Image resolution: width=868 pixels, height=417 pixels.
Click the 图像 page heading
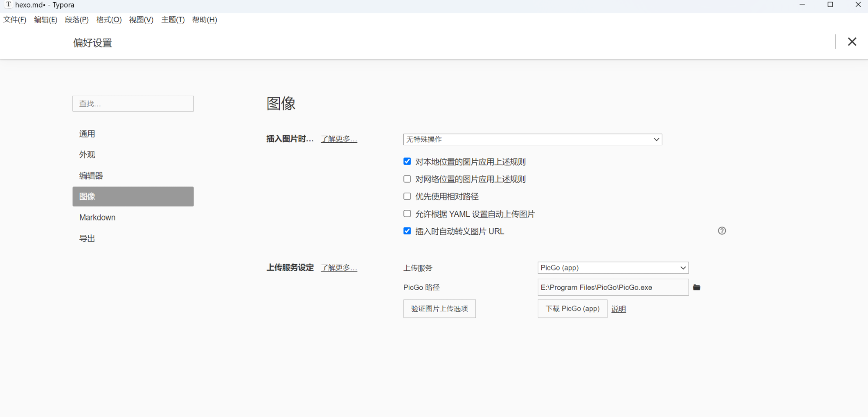click(281, 104)
